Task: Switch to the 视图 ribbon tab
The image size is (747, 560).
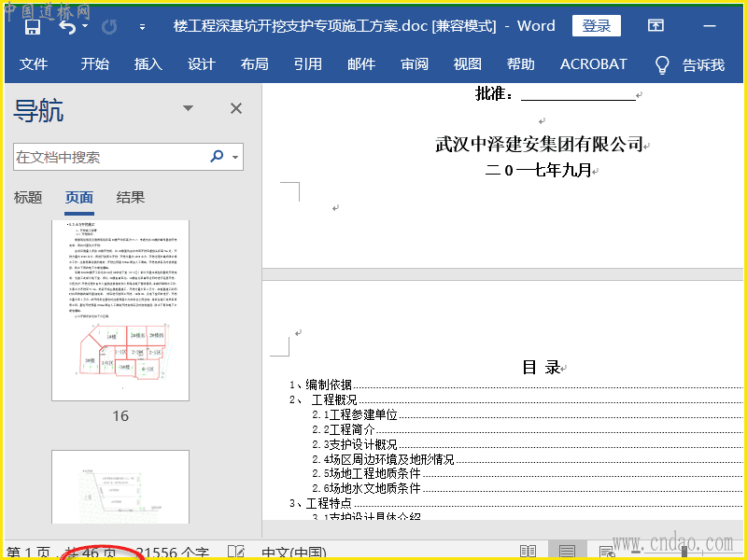Action: coord(468,63)
